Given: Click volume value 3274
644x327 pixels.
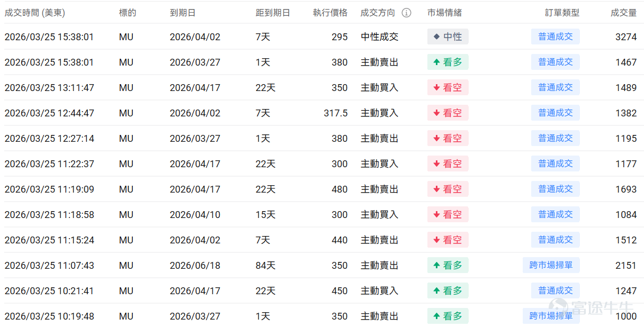Looking at the screenshot, I should point(626,37).
